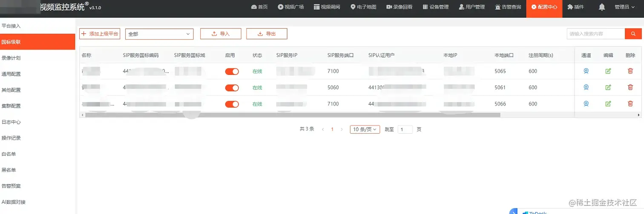This screenshot has width=644, height=214.
Task: Click 添加上级平台 button
Action: pyautogui.click(x=100, y=34)
